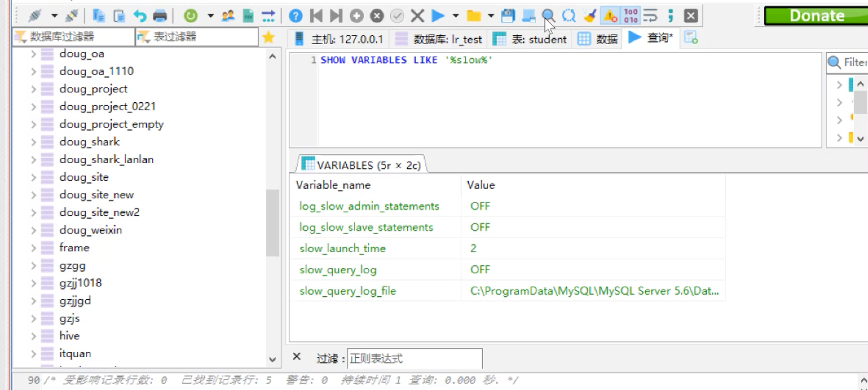The width and height of the screenshot is (868, 390).
Task: Expand the doug_oa database node
Action: point(33,54)
